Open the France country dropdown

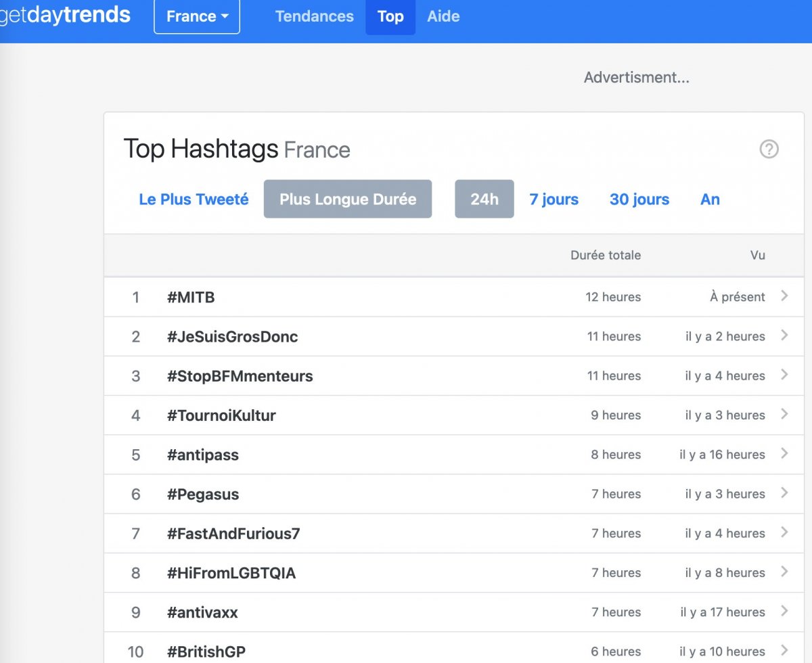(x=197, y=16)
